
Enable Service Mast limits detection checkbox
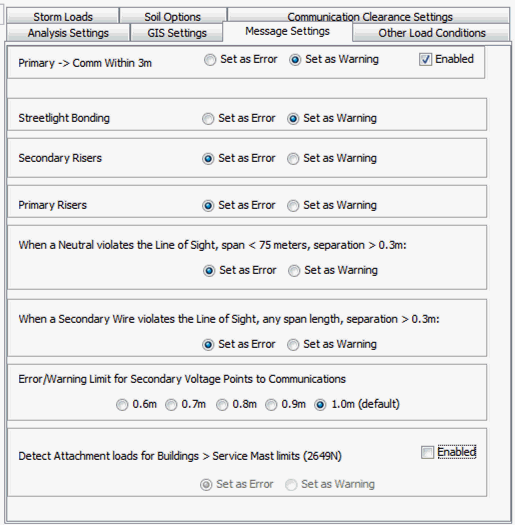point(427,453)
